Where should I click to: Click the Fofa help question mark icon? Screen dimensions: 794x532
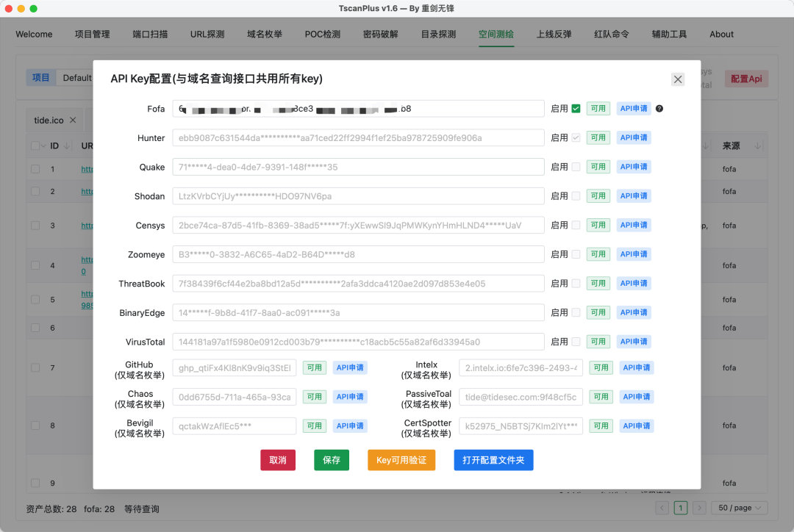(x=659, y=108)
